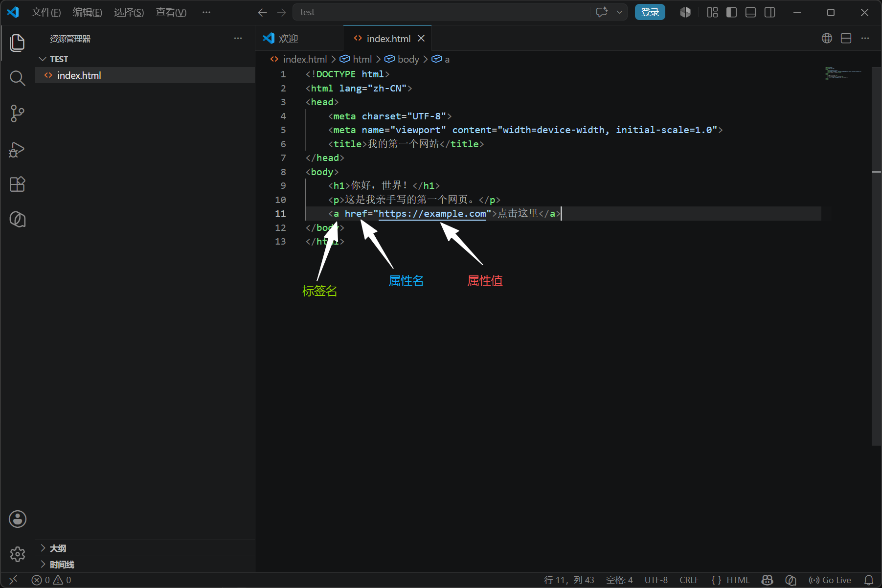Change indentation via 空格: 4

click(x=619, y=580)
